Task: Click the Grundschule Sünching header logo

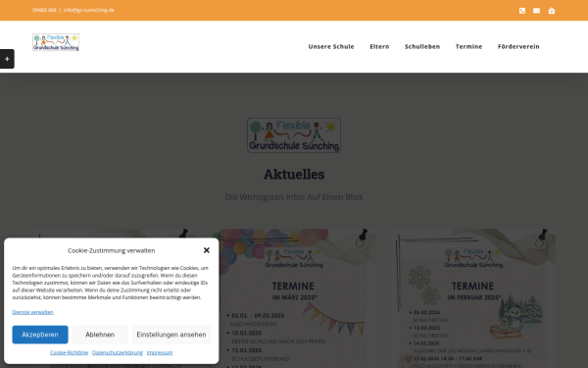Action: tap(56, 42)
